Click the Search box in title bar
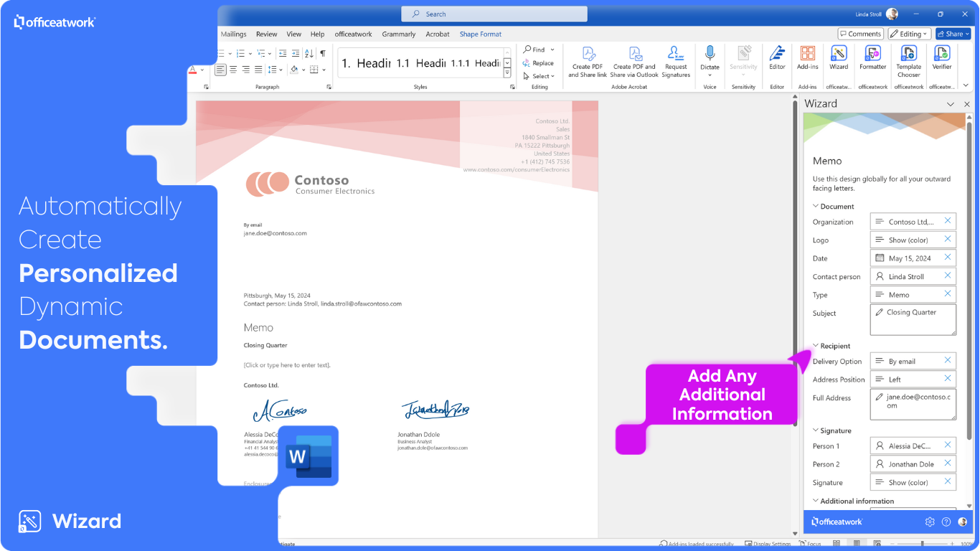 tap(494, 14)
